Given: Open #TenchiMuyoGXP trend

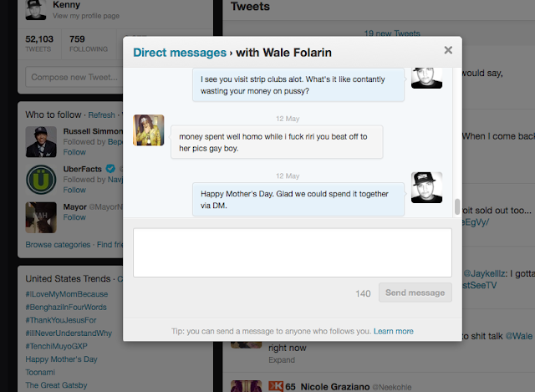Looking at the screenshot, I should click(x=56, y=346).
